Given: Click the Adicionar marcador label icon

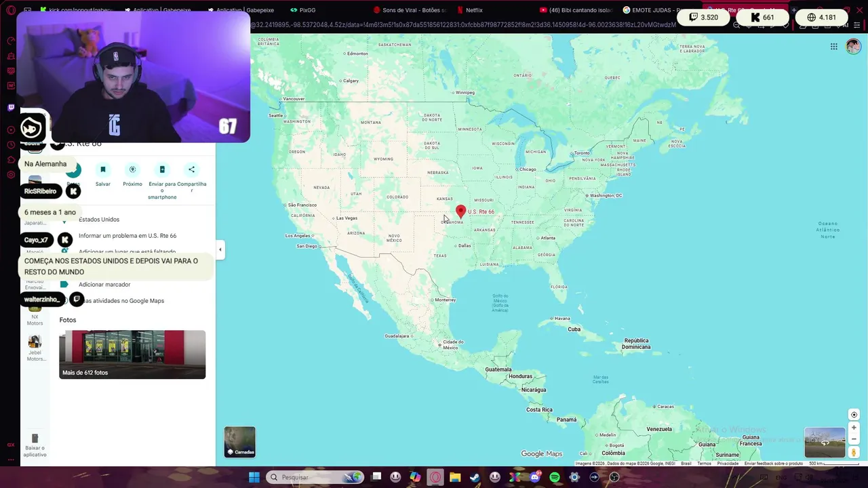Looking at the screenshot, I should click(x=64, y=285).
